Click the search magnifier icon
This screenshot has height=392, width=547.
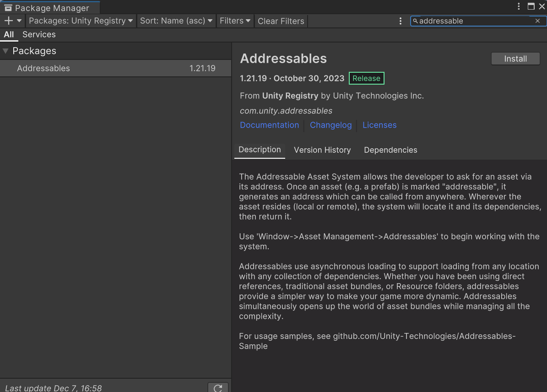coord(415,21)
